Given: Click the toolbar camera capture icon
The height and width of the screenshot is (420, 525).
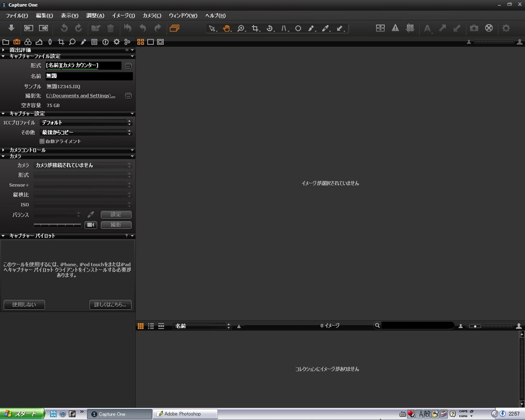Looking at the screenshot, I should coord(474,28).
